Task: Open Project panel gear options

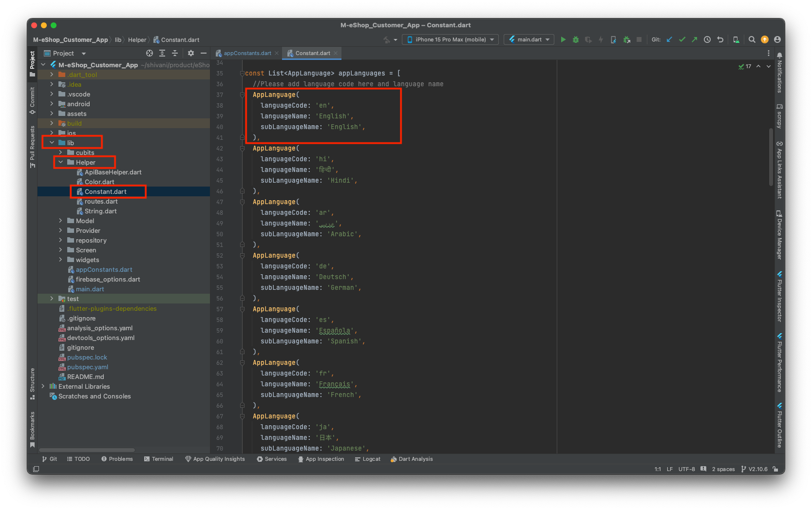Action: (x=191, y=53)
